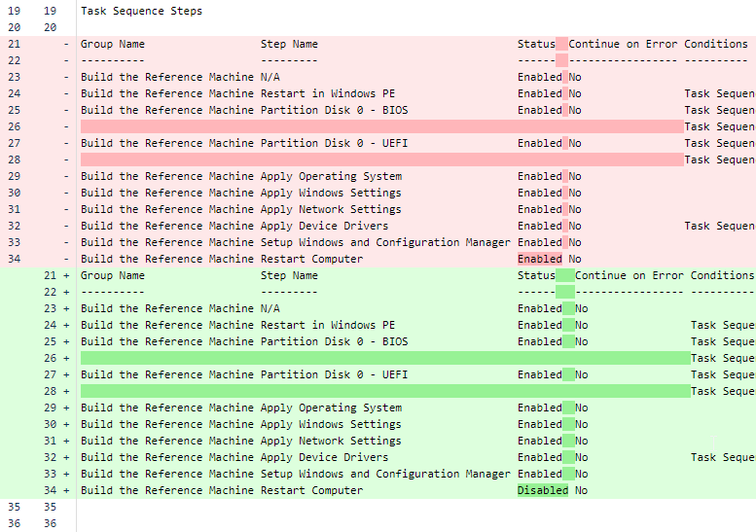
Task: Click the 'Task Sequence Steps' heading line
Action: click(141, 11)
